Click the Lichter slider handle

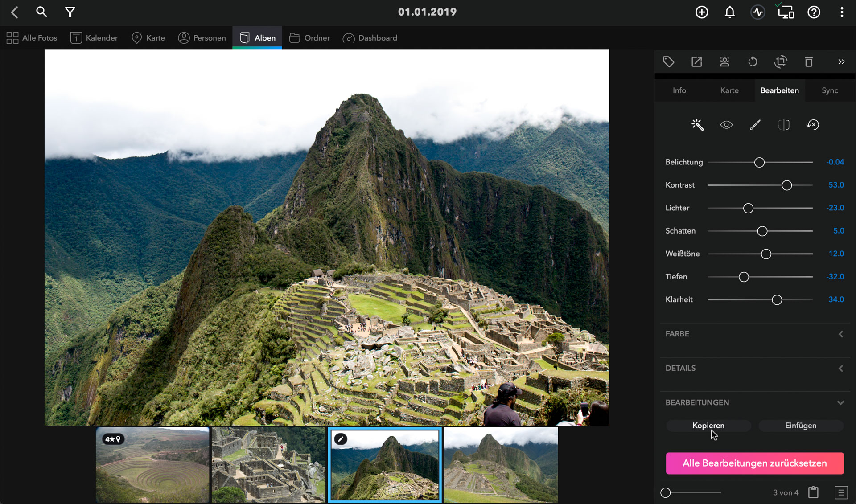(748, 208)
